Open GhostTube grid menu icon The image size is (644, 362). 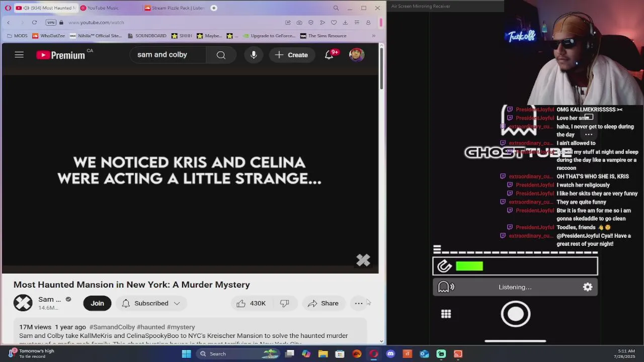click(446, 314)
